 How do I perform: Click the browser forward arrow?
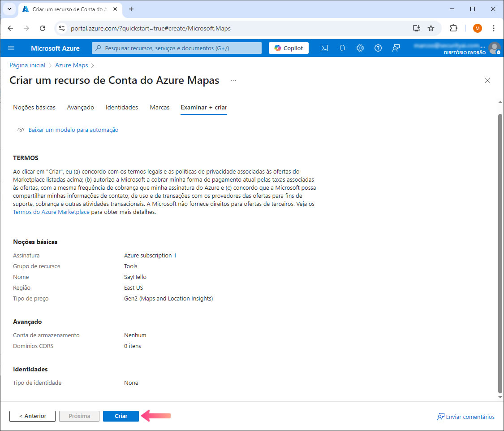[x=26, y=28]
